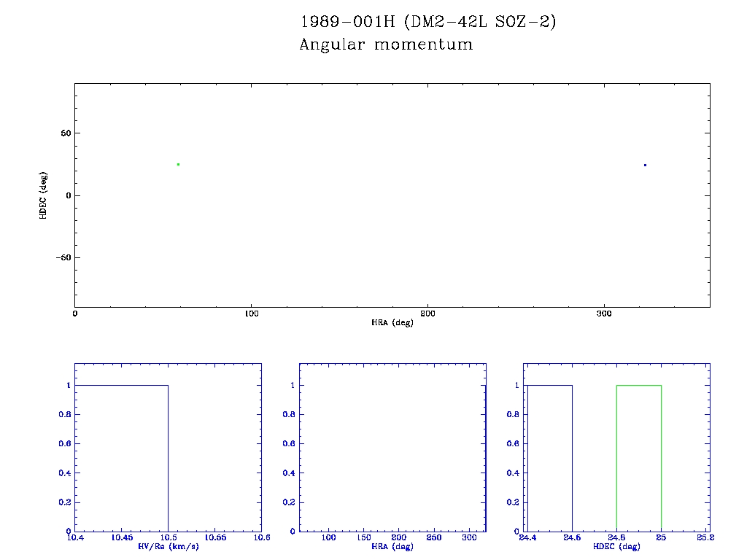Click the 10.5 tick label on the HV/Re axis
The image size is (747, 560).
pos(168,538)
